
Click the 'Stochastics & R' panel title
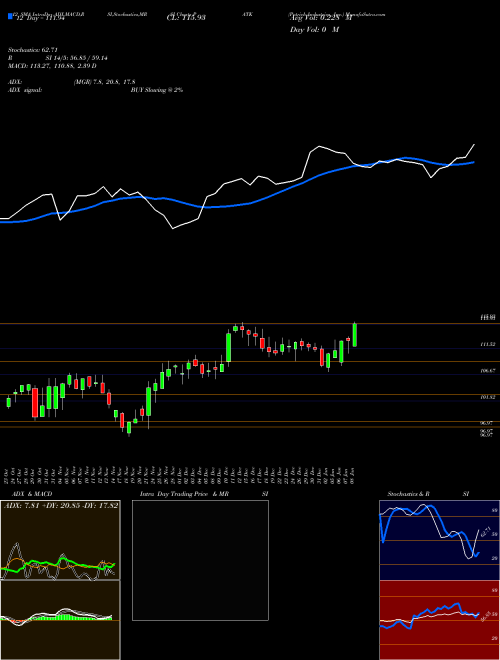(408, 494)
